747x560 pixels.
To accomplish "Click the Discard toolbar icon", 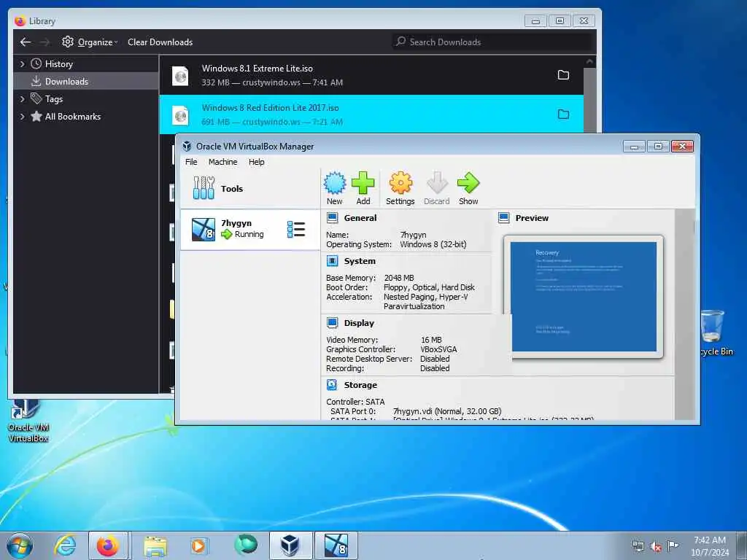I will click(437, 183).
